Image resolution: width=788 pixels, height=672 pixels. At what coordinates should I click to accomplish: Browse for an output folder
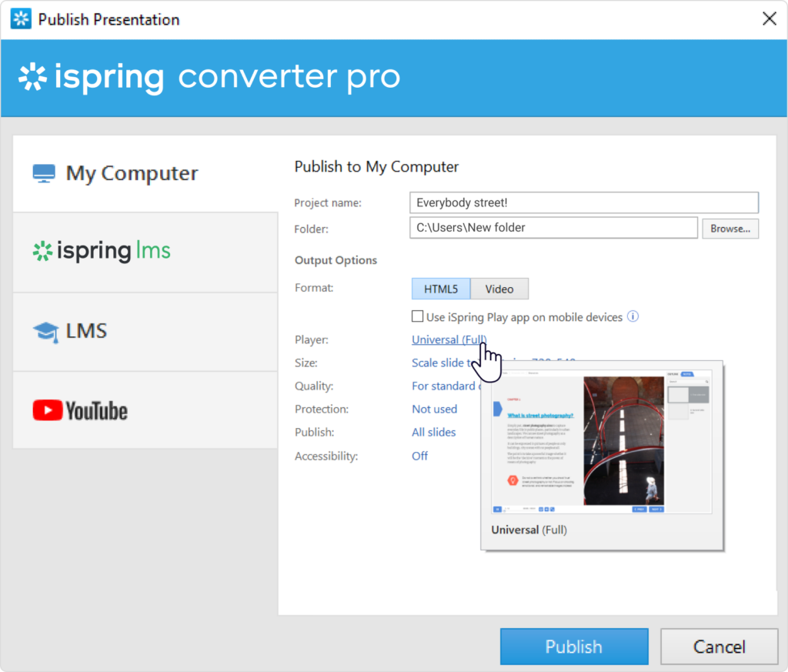730,229
